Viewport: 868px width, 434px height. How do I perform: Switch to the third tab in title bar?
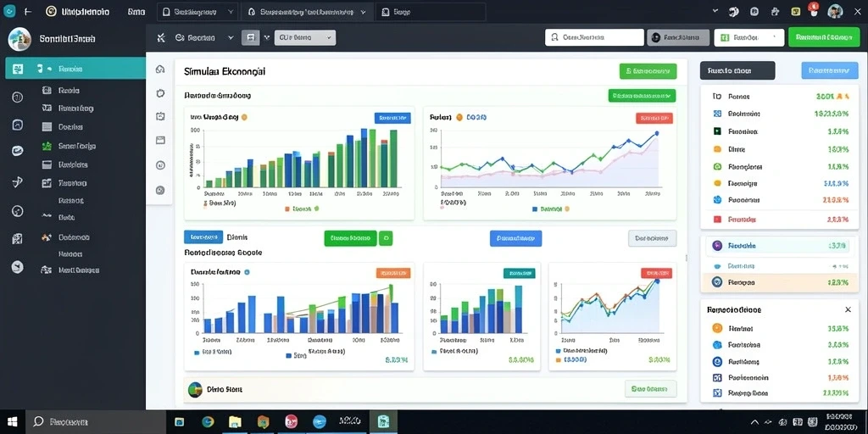coord(430,12)
